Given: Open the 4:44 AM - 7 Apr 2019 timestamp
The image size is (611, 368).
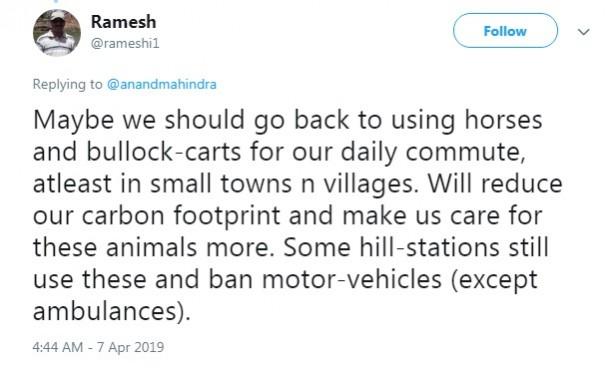Looking at the screenshot, I should pos(98,347).
